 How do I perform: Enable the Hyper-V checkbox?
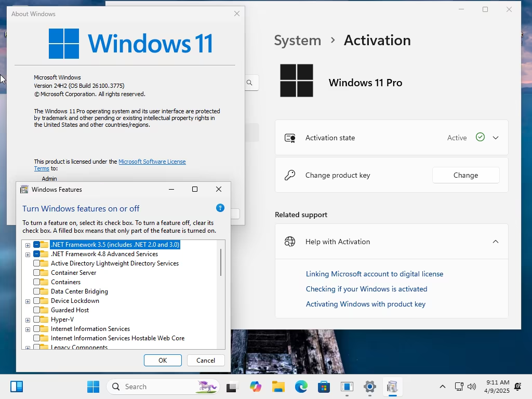37,319
